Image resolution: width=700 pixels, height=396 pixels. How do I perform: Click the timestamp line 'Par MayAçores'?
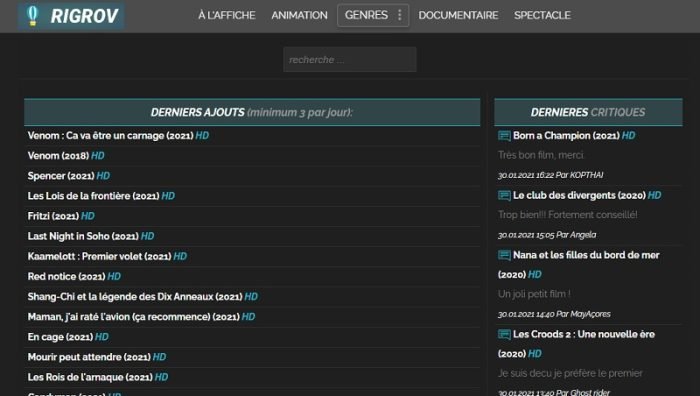pos(554,314)
